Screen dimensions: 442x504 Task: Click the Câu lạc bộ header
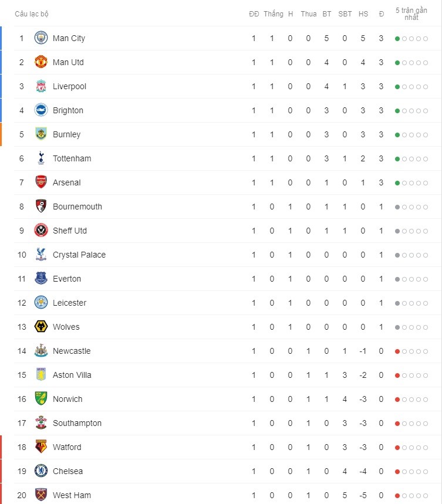click(32, 14)
